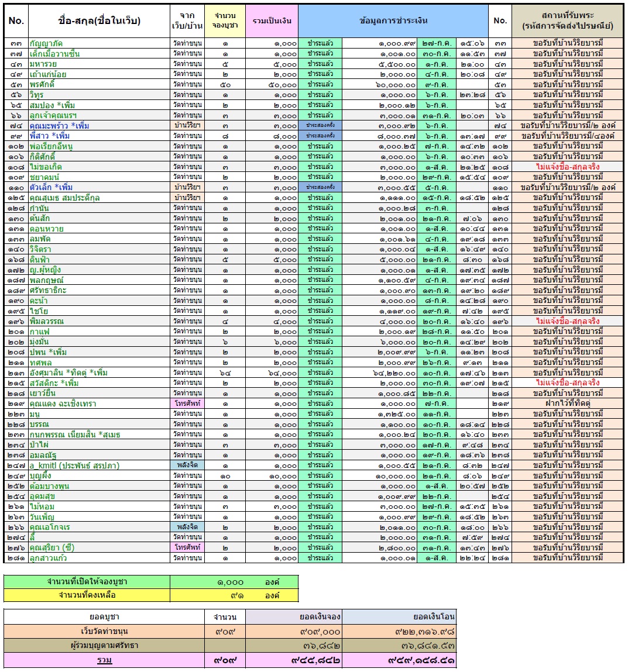Click summary label 'ผู้ร่วมบุญตามศรัทธา'

click(x=104, y=645)
